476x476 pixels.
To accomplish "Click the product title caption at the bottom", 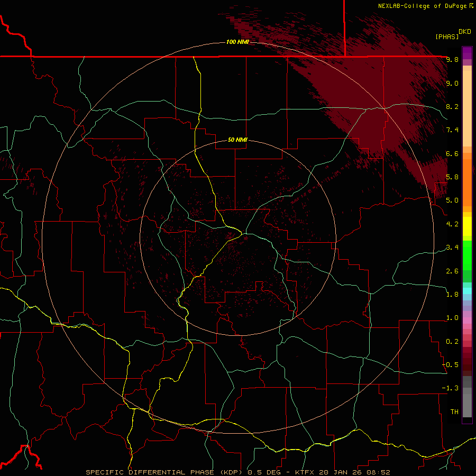I will click(x=238, y=472).
